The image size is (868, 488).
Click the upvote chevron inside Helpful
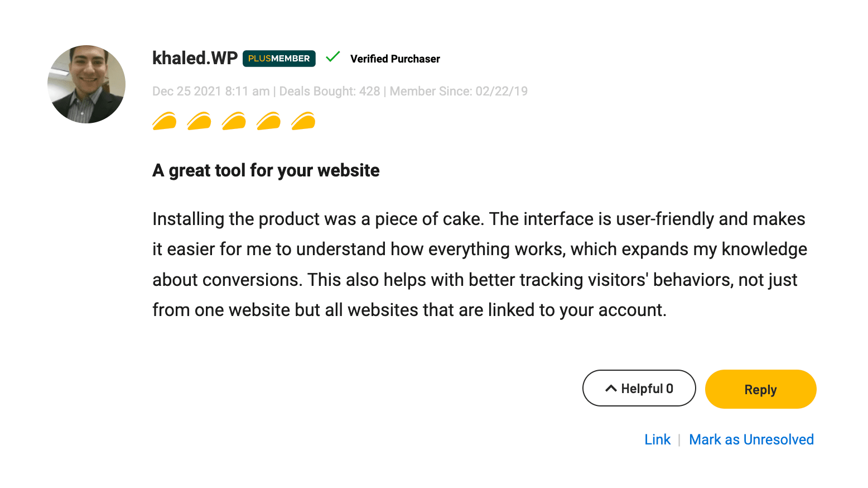[611, 389]
